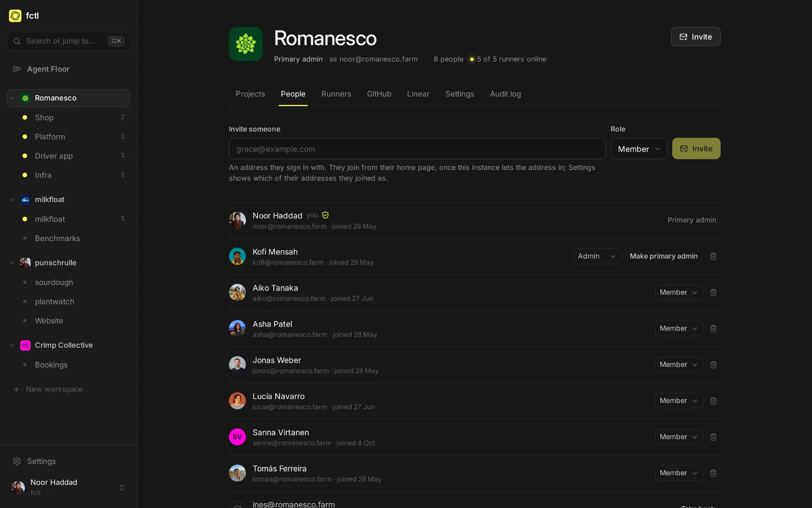The image size is (812, 508).
Task: Go to the Linear tab
Action: point(418,94)
